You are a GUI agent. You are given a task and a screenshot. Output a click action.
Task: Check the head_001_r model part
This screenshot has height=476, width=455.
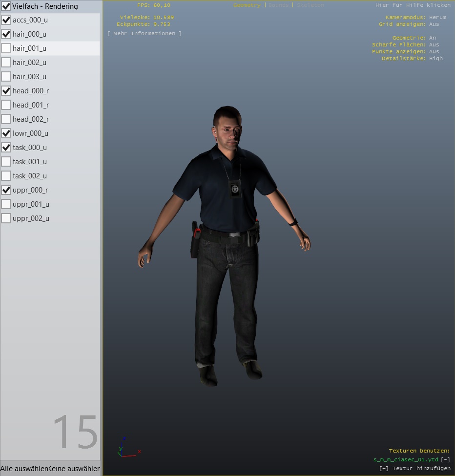click(x=6, y=105)
